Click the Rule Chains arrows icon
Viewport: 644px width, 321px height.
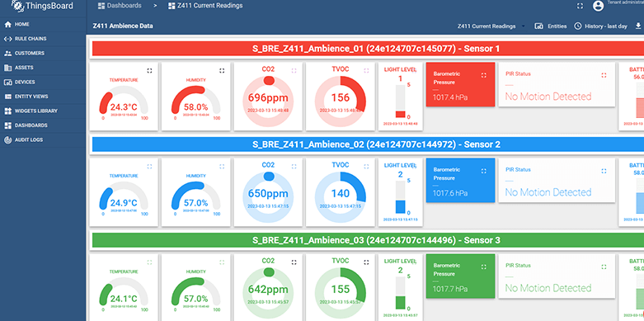tap(7, 39)
